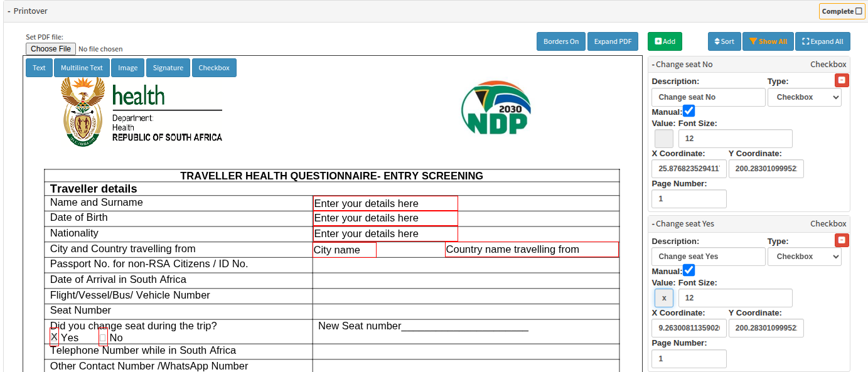The width and height of the screenshot is (868, 372).
Task: Click Page Number field of Change seat No
Action: coord(689,199)
